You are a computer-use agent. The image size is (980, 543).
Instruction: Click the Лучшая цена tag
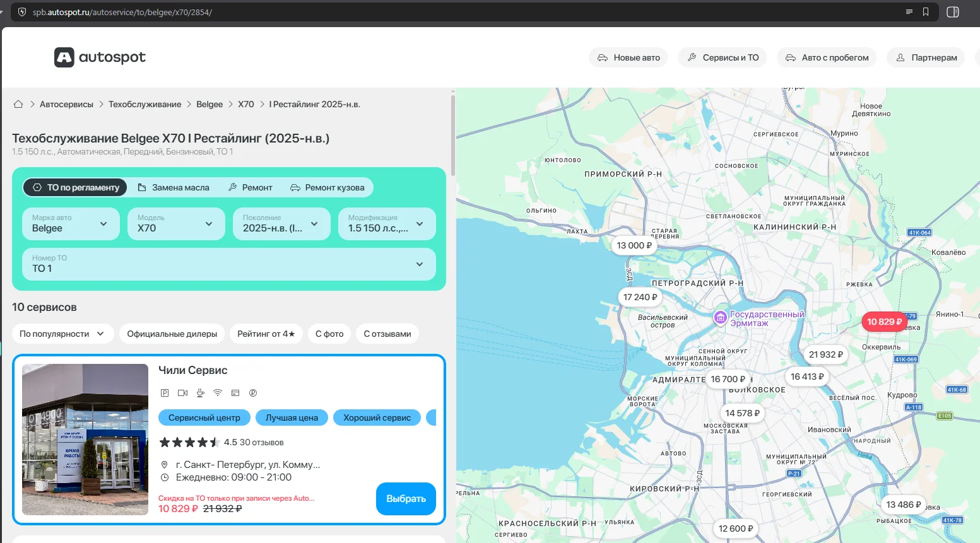[292, 417]
